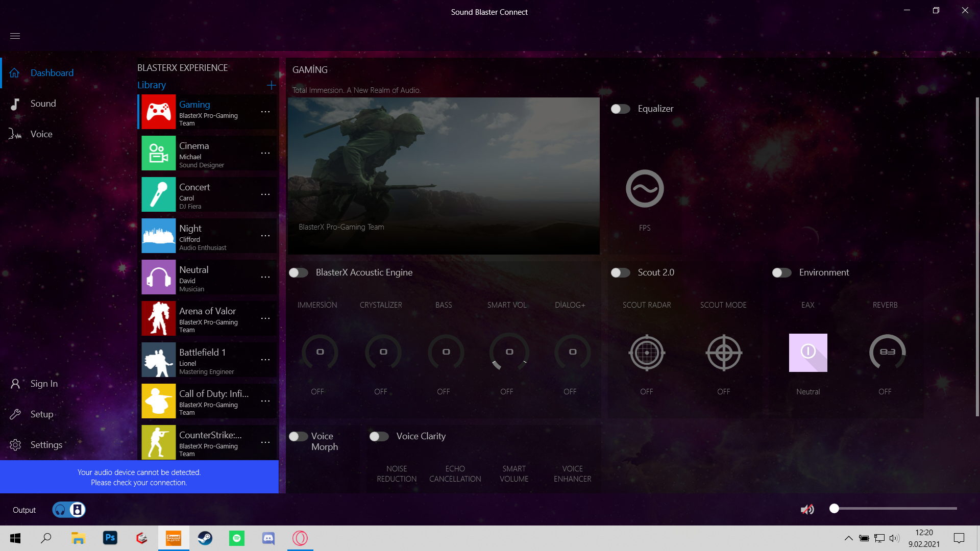The height and width of the screenshot is (551, 980).
Task: Select the EAX Neutral environment tile
Action: coord(808,353)
